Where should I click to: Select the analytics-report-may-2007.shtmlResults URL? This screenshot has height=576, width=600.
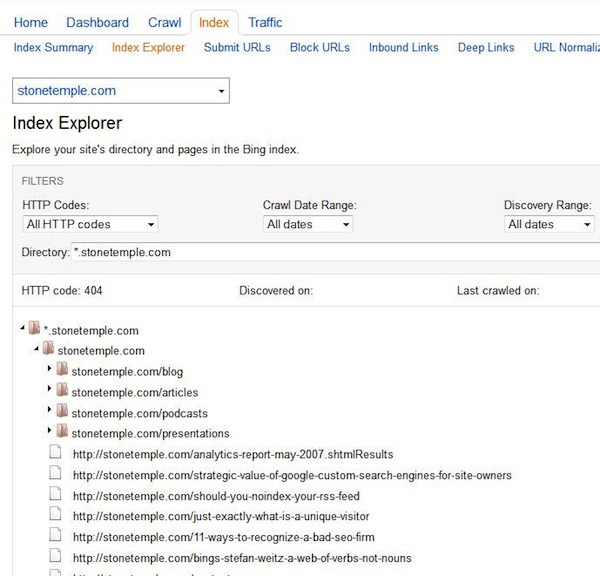point(233,454)
